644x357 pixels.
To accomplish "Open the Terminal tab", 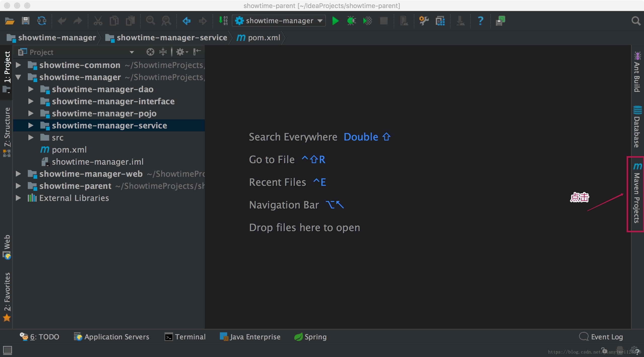I will point(185,337).
